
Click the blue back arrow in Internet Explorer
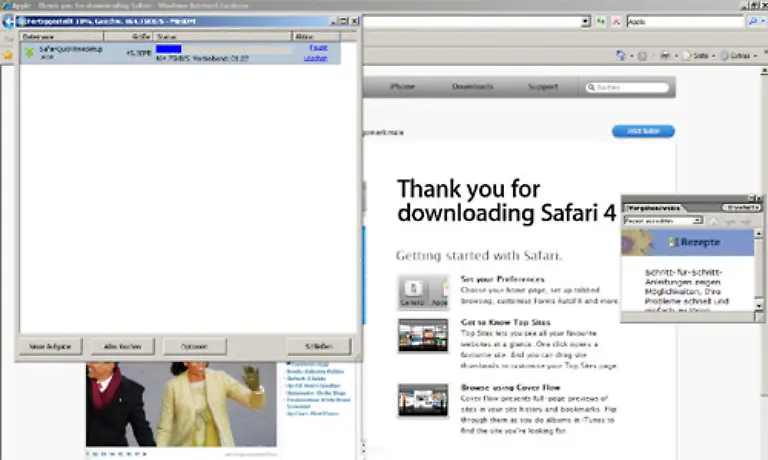click(x=8, y=22)
